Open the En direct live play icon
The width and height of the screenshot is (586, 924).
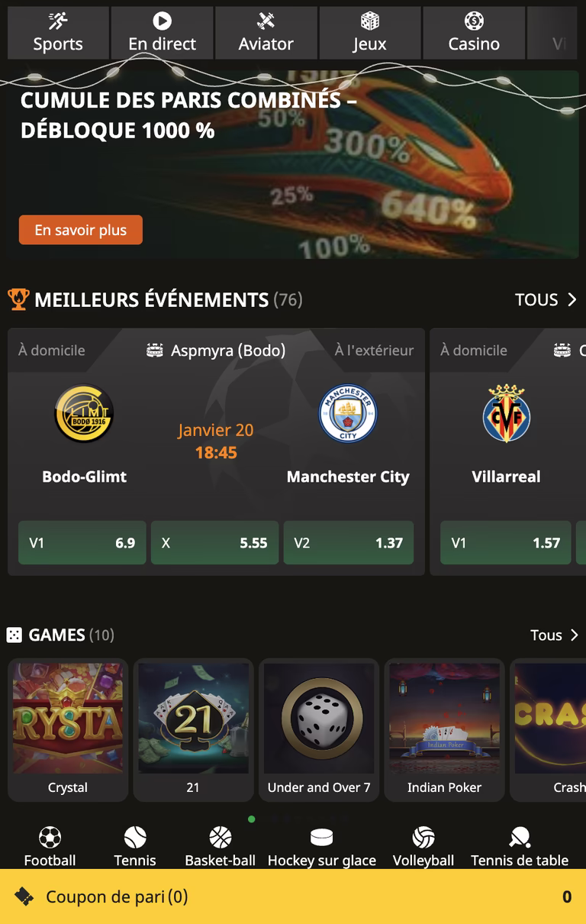click(162, 21)
